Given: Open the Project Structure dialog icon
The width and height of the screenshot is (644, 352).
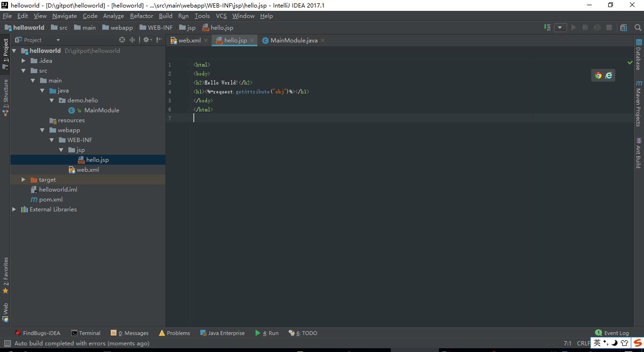Looking at the screenshot, I should click(x=624, y=27).
